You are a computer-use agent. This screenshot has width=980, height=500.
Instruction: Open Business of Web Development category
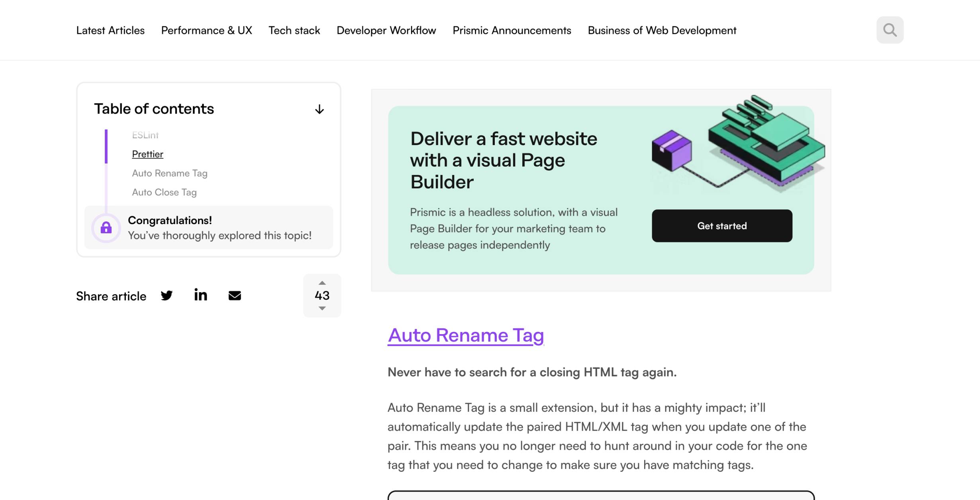662,30
